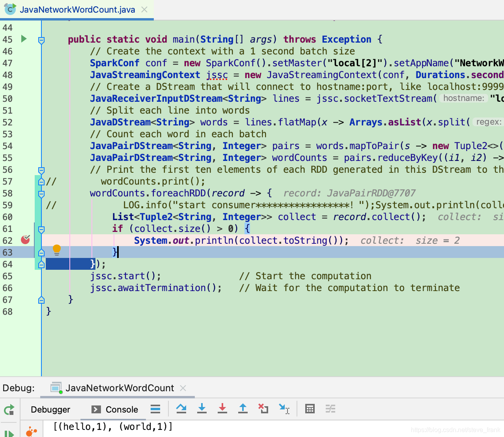Click the red Force Step Into icon
This screenshot has height=437, width=504.
(222, 409)
